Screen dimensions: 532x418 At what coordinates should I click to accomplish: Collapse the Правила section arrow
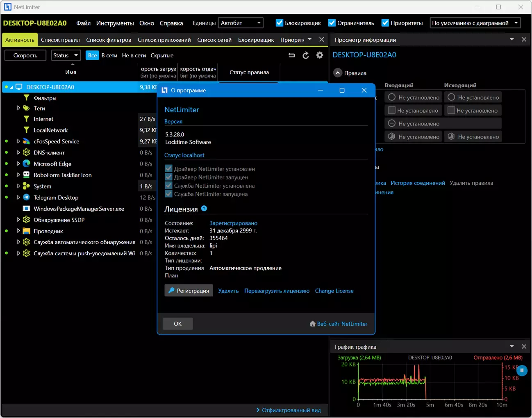coord(338,73)
